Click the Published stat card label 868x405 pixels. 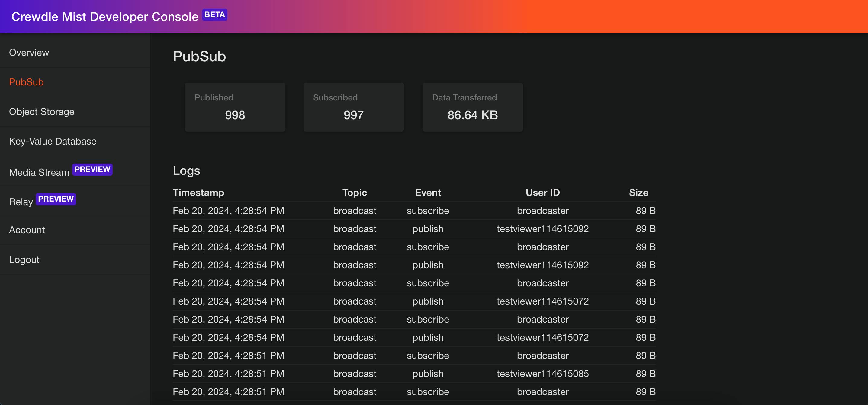pyautogui.click(x=214, y=98)
